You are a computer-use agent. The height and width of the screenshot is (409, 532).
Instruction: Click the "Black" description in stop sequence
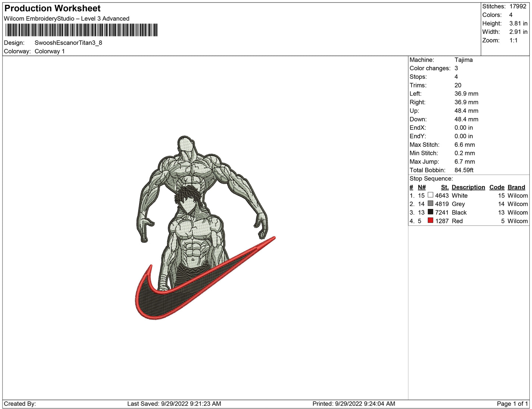pyautogui.click(x=459, y=213)
